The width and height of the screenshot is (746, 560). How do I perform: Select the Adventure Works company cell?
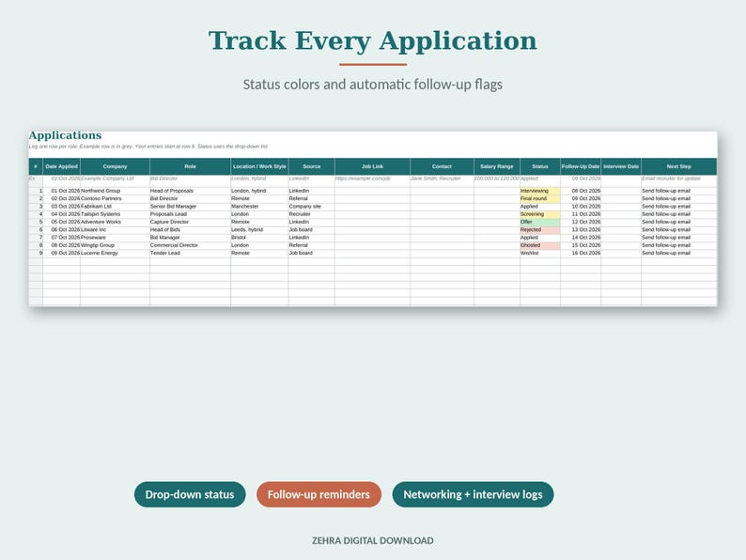click(116, 222)
